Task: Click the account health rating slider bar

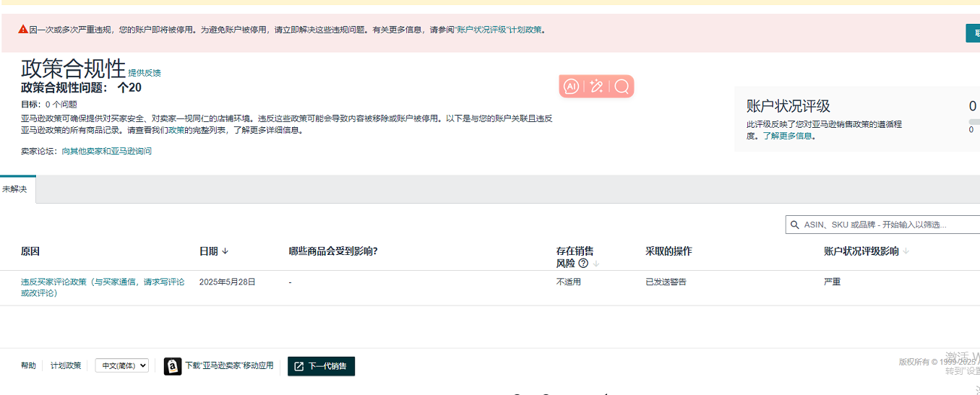Action: click(974, 121)
